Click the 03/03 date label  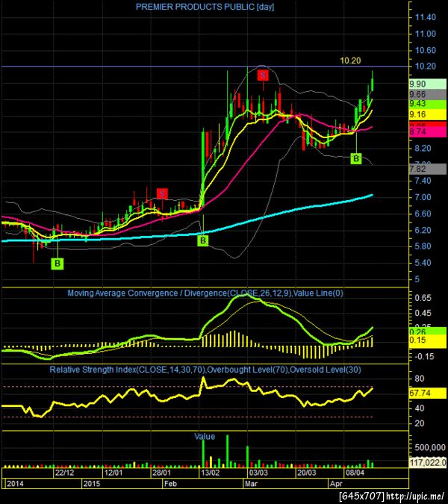(258, 473)
